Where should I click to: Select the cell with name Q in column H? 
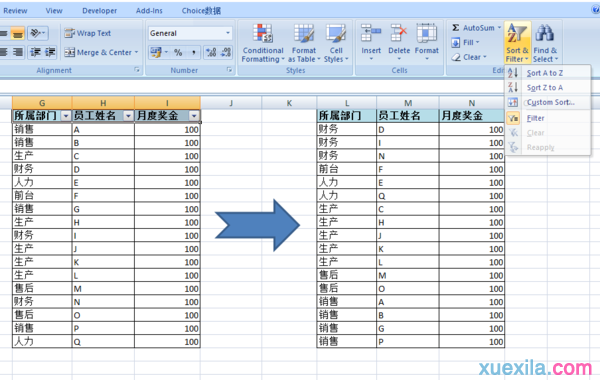click(103, 341)
